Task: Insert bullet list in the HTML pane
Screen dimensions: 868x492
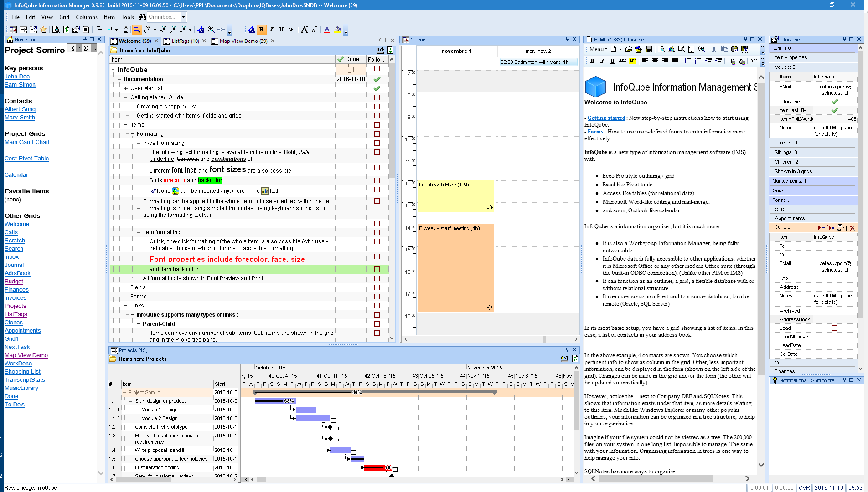Action: pos(698,61)
